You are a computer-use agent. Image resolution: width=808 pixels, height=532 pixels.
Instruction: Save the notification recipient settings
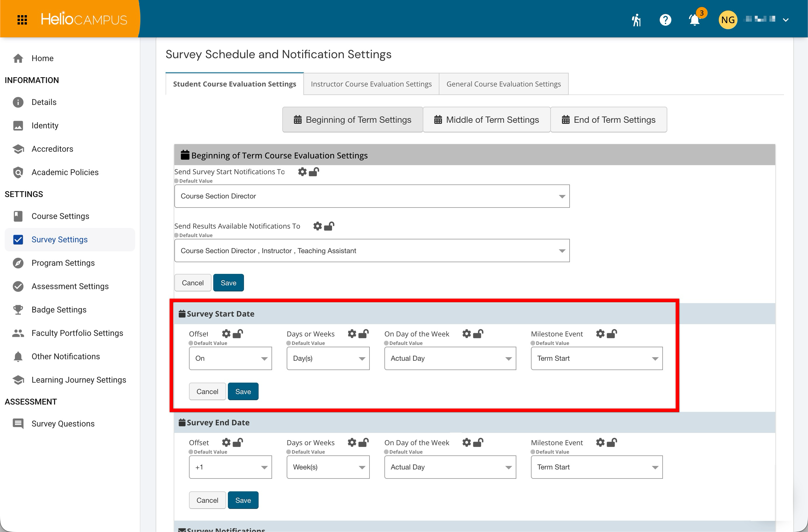tap(228, 283)
